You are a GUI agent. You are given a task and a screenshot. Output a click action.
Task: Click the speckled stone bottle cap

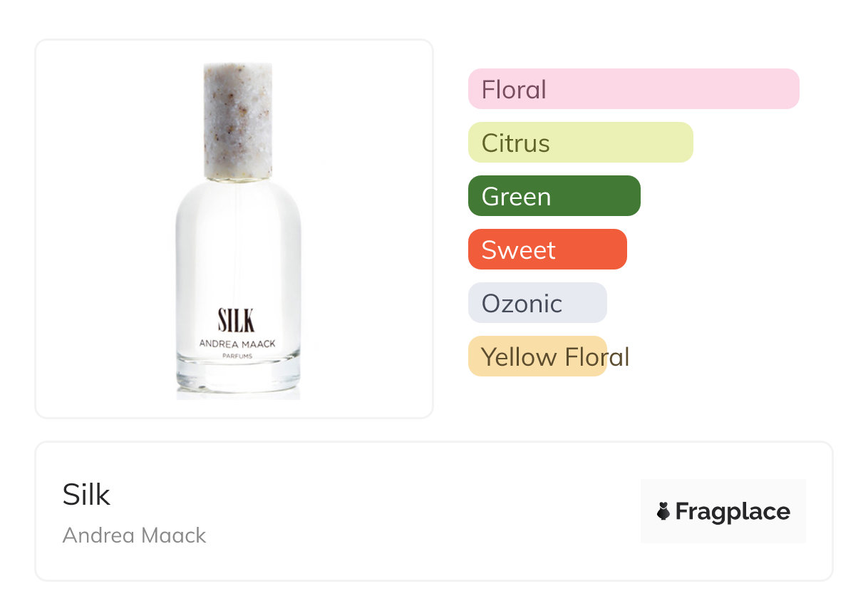pyautogui.click(x=238, y=121)
